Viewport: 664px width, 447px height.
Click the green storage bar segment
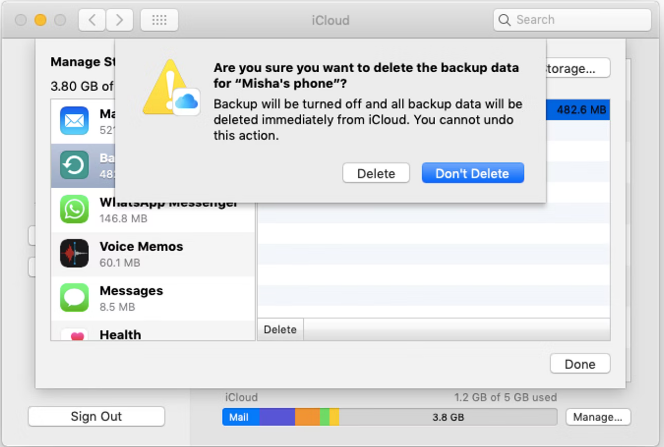click(x=325, y=417)
